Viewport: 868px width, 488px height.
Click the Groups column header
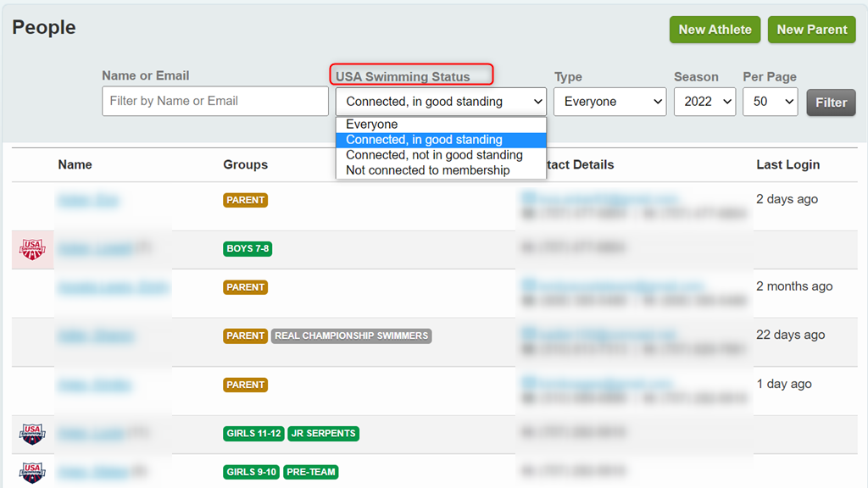pos(245,165)
